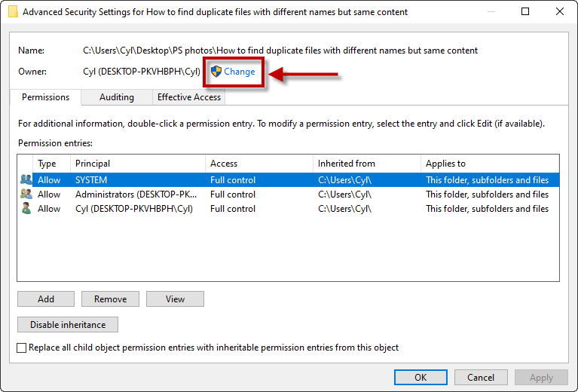The width and height of the screenshot is (578, 392).
Task: Click the Change owner link
Action: pos(239,71)
